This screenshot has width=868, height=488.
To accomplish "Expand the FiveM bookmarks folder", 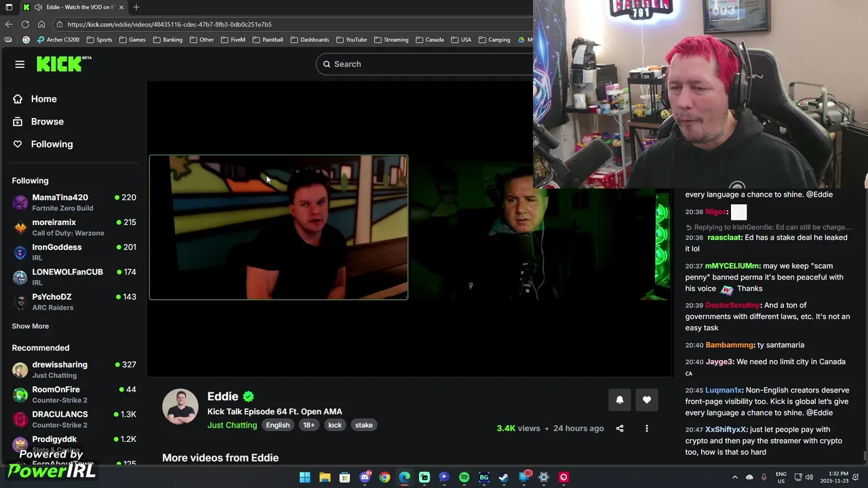I will click(x=233, y=40).
